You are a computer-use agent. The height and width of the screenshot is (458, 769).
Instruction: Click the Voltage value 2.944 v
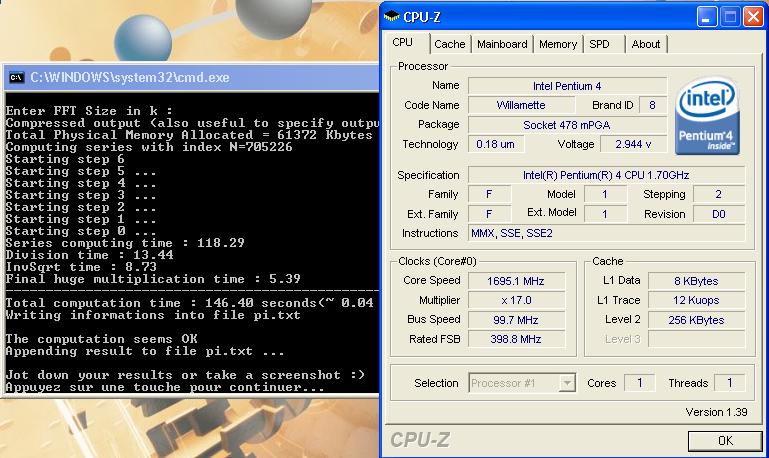tap(633, 144)
